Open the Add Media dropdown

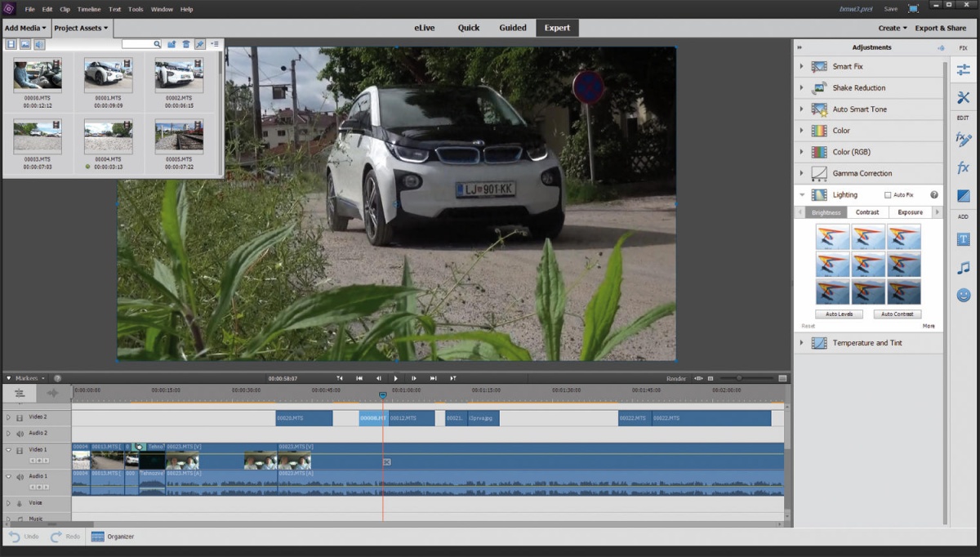pyautogui.click(x=25, y=28)
